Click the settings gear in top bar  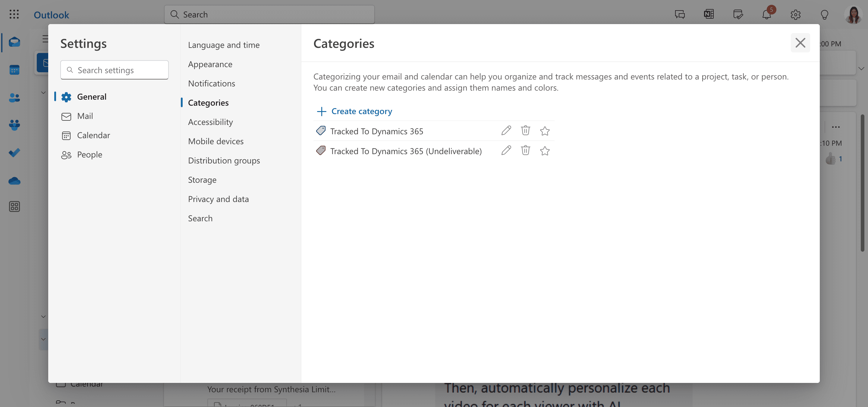pyautogui.click(x=796, y=14)
